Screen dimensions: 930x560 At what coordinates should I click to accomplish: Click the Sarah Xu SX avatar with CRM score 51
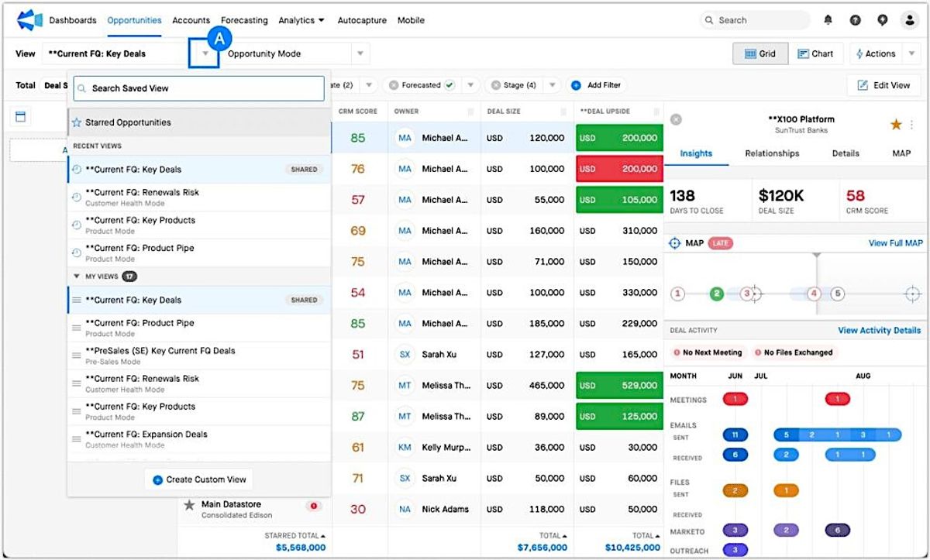[x=405, y=355]
